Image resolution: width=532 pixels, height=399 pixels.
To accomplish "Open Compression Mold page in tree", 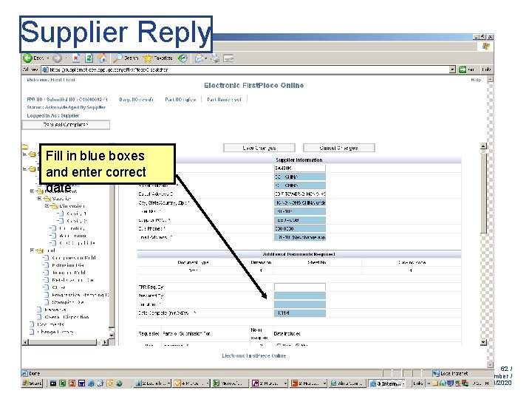I will tap(74, 258).
